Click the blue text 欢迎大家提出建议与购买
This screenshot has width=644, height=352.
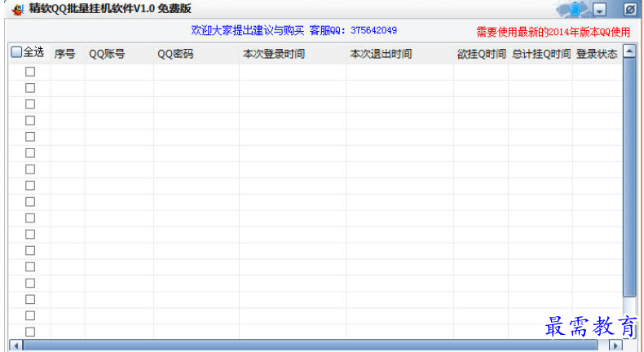(248, 30)
